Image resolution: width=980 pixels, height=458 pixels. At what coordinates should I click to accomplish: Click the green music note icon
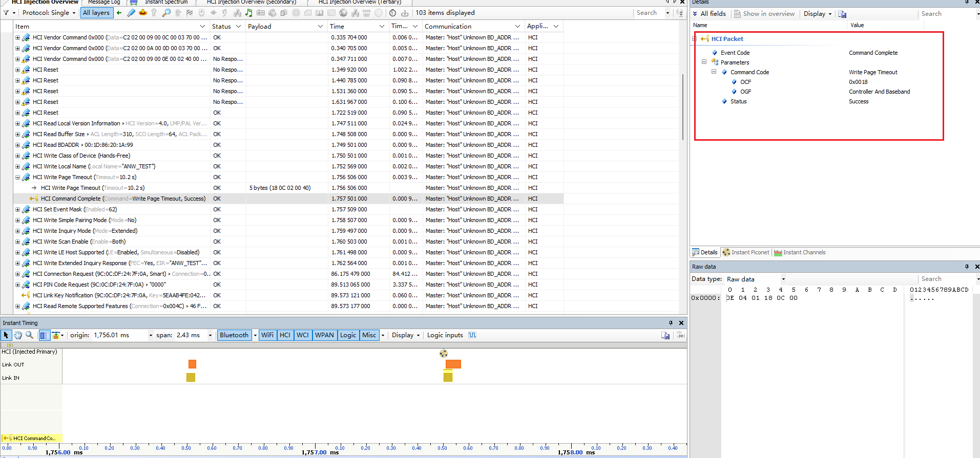pos(249,13)
